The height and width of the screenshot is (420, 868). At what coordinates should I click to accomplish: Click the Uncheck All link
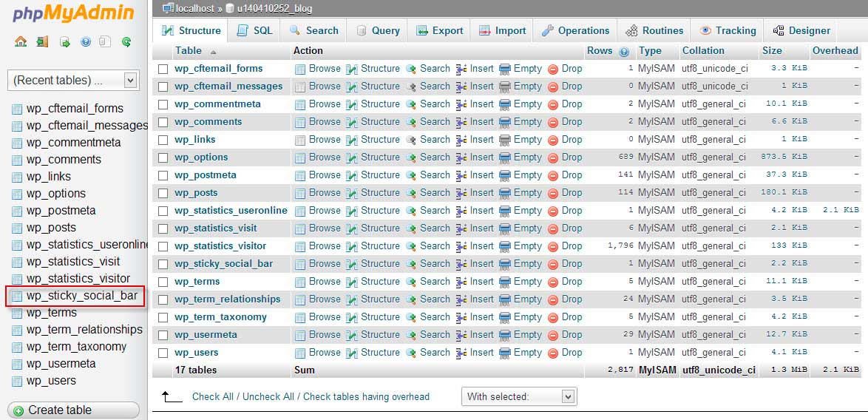tap(268, 397)
